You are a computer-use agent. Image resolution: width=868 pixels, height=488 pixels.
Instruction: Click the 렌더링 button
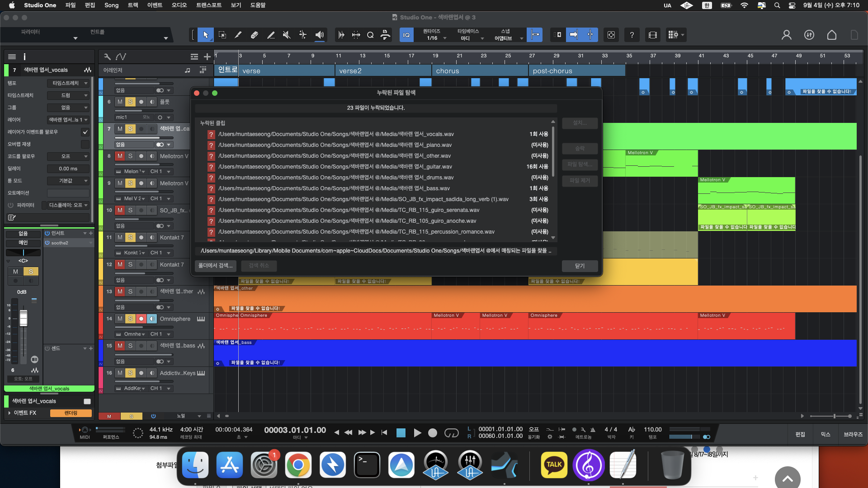point(71,413)
